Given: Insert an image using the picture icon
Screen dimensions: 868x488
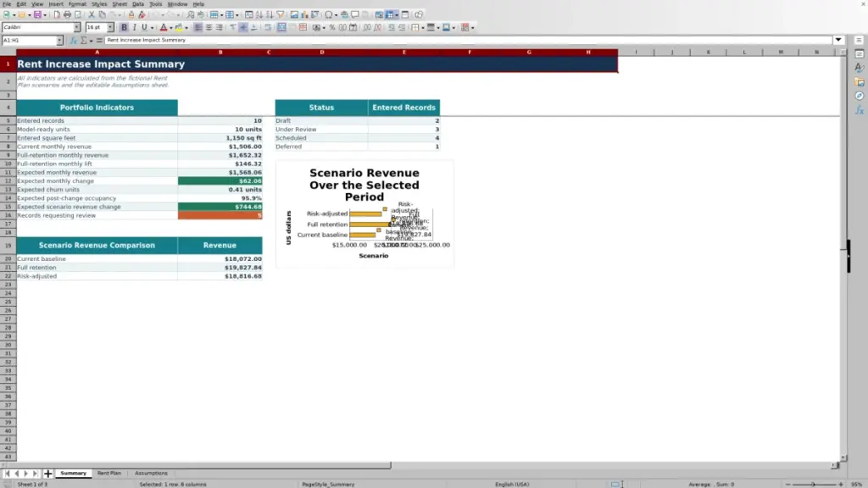Looking at the screenshot, I should pos(294,15).
